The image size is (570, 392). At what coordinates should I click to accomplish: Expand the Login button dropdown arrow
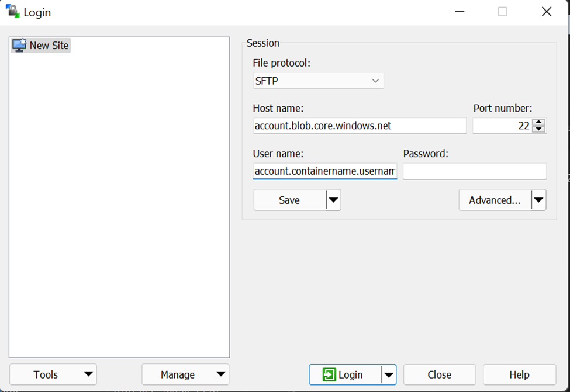[x=389, y=374]
